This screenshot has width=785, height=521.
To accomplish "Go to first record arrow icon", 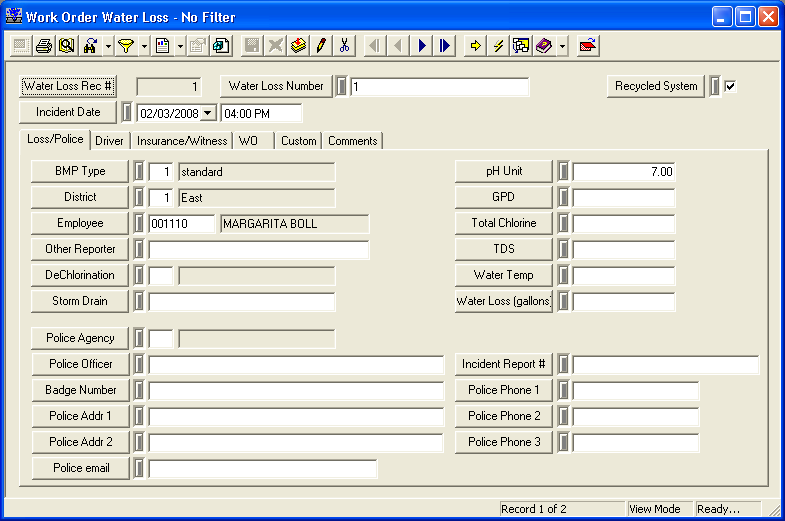I will click(374, 46).
